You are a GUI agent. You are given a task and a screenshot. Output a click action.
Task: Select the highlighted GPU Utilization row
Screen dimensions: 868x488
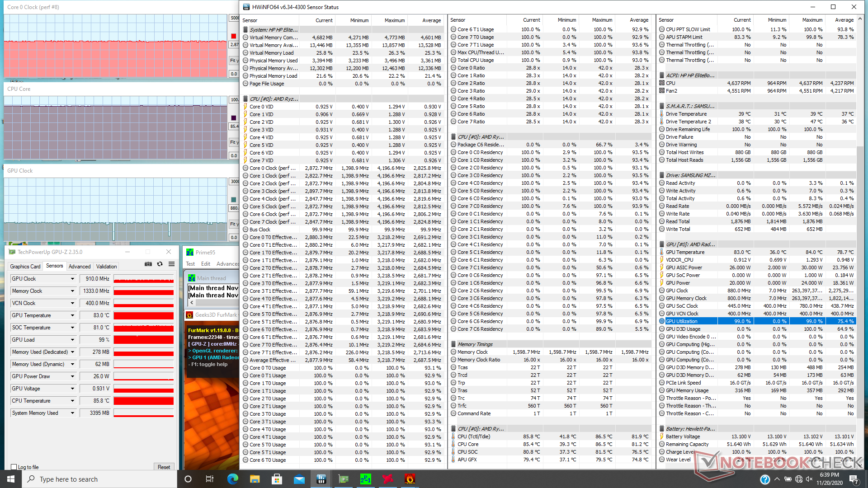pyautogui.click(x=756, y=321)
